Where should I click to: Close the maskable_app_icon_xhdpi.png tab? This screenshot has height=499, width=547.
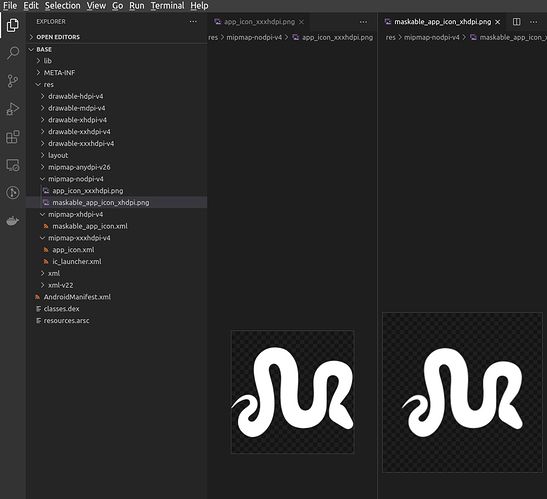click(497, 22)
